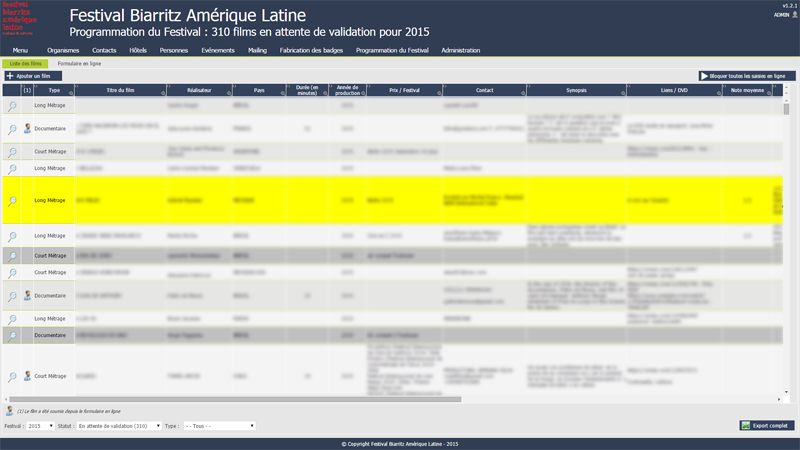Open Fabrication des badges menu
800x450 pixels.
click(x=311, y=51)
